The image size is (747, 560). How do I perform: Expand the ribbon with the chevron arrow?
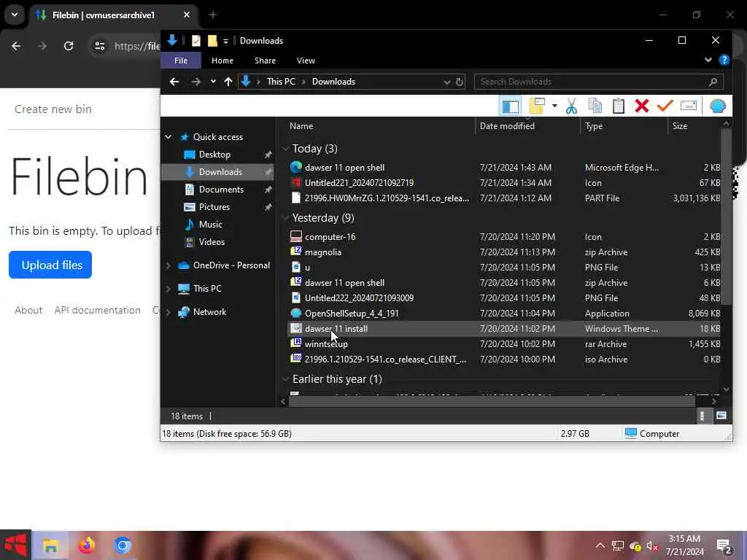coord(708,60)
